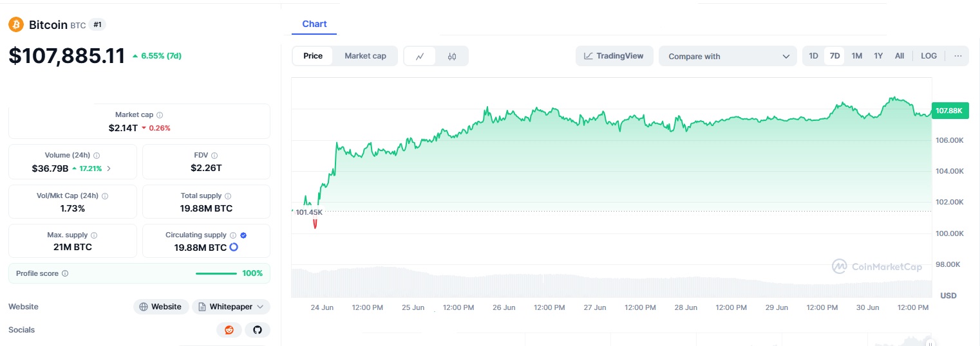Expand the Whitepaper dropdown

point(231,307)
